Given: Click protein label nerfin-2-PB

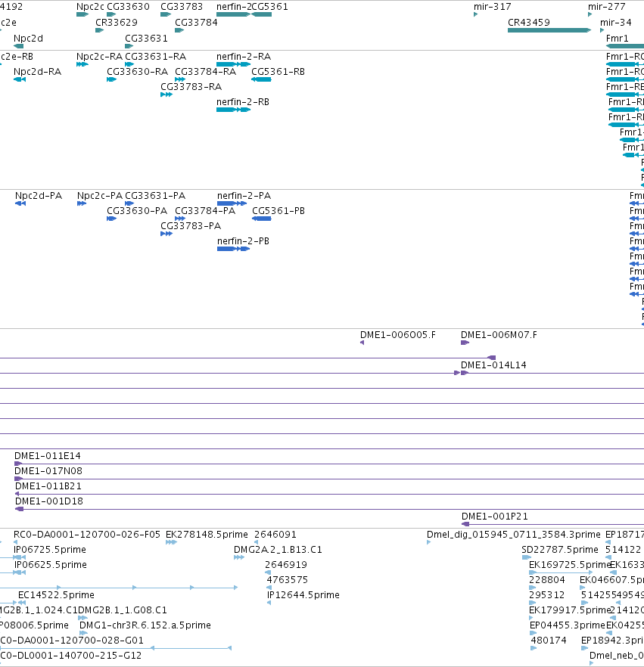Looking at the screenshot, I should pos(243,241).
